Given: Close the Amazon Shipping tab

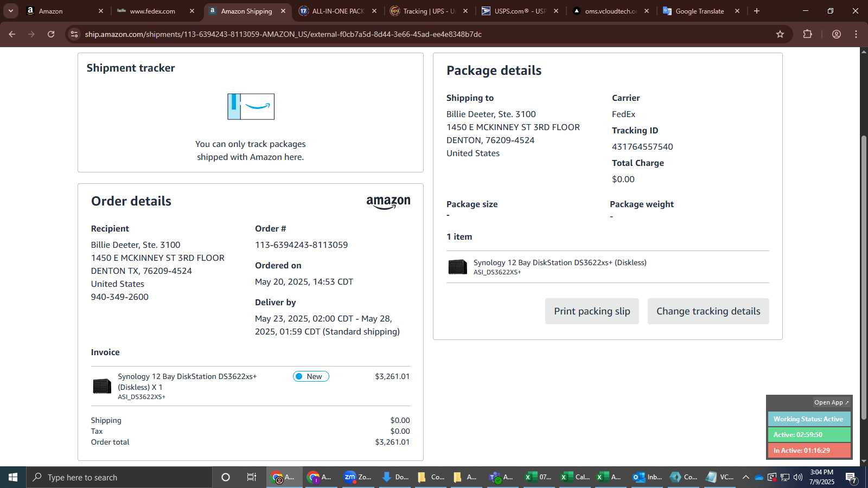Looking at the screenshot, I should (x=283, y=11).
